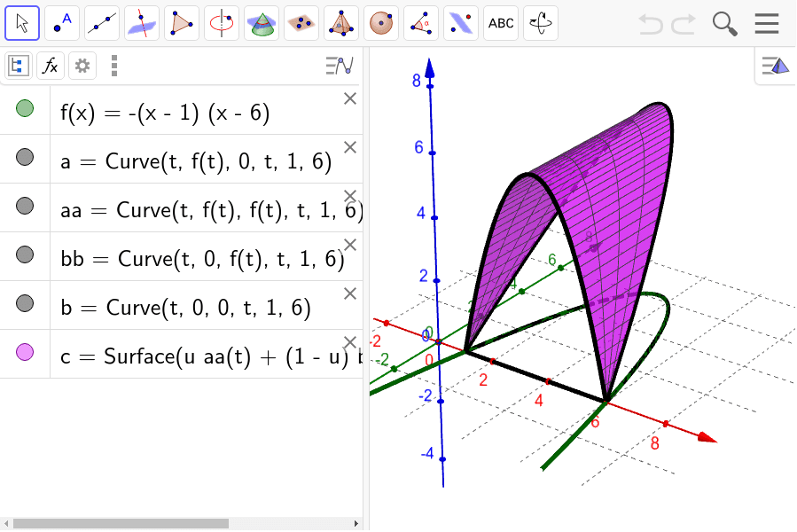Select the Line tool
The height and width of the screenshot is (532, 797).
[x=101, y=23]
